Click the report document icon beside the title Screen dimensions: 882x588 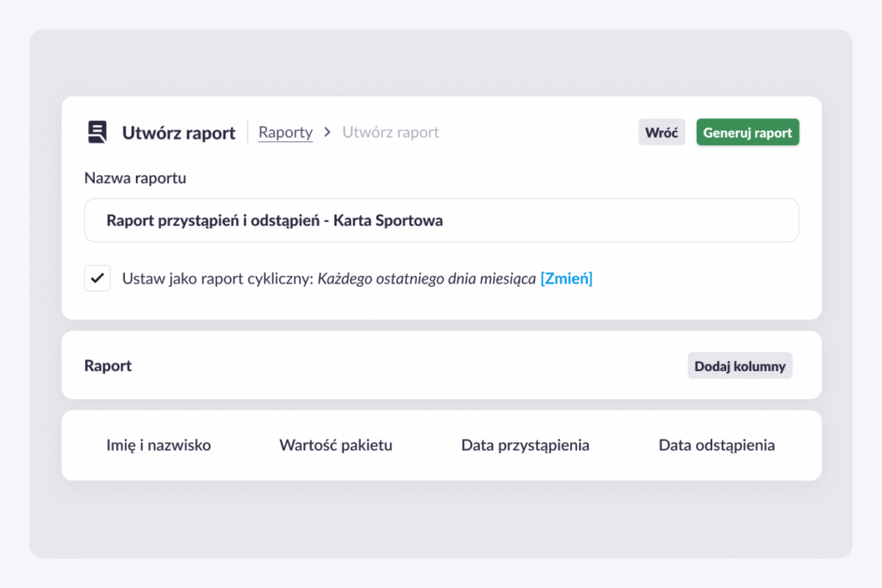[x=97, y=133]
